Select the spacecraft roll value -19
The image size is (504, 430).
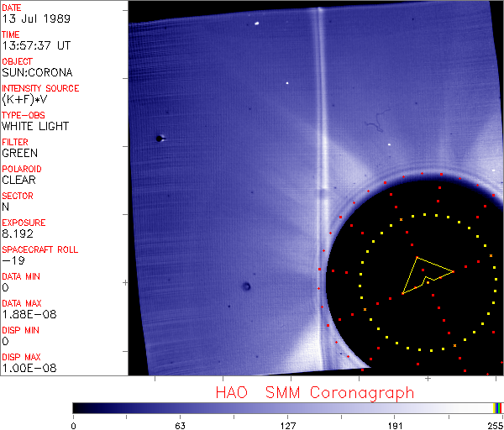coord(13,260)
